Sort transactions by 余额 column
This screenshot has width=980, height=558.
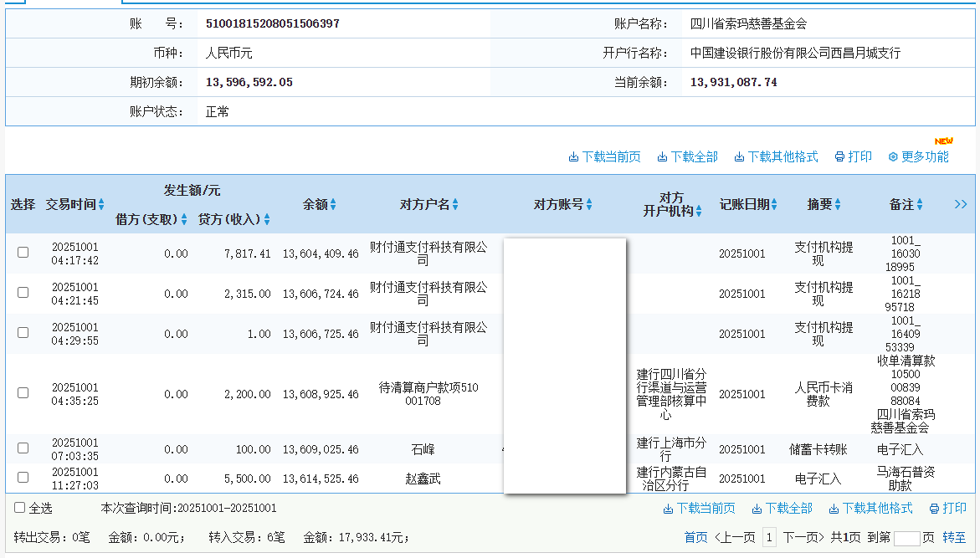[335, 204]
